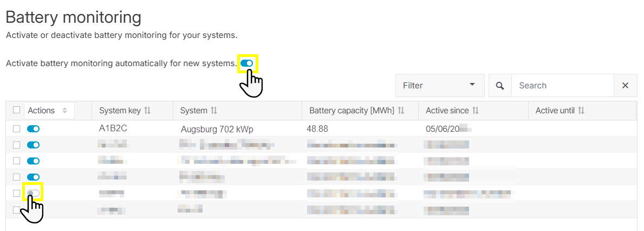Disable monitoring for Augsburg 702 kWp
This screenshot has width=644, height=231.
coord(33,129)
